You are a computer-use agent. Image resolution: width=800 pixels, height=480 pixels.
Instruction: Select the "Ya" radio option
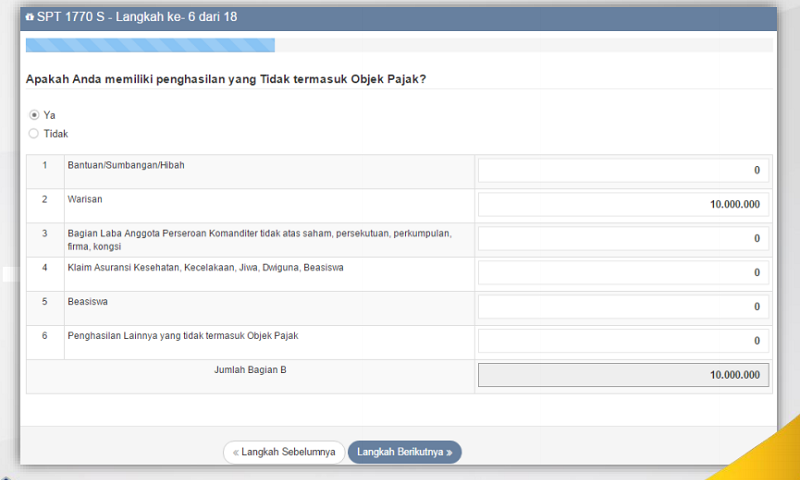[34, 115]
